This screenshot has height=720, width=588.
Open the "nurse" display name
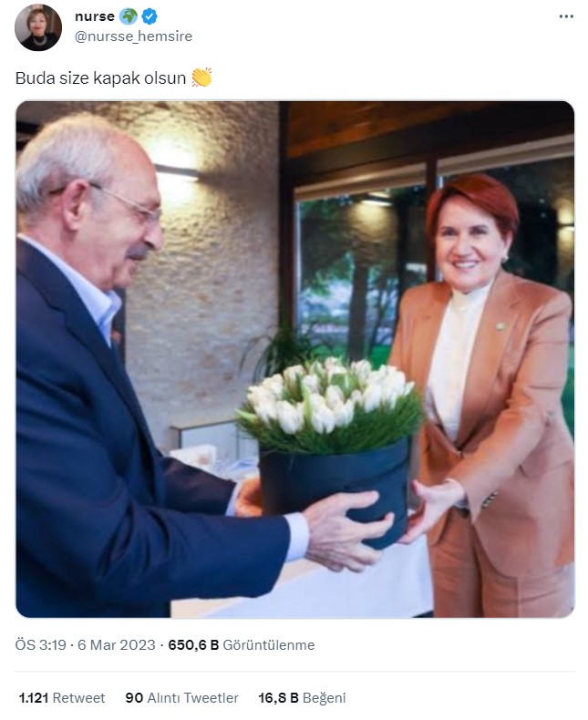point(95,16)
